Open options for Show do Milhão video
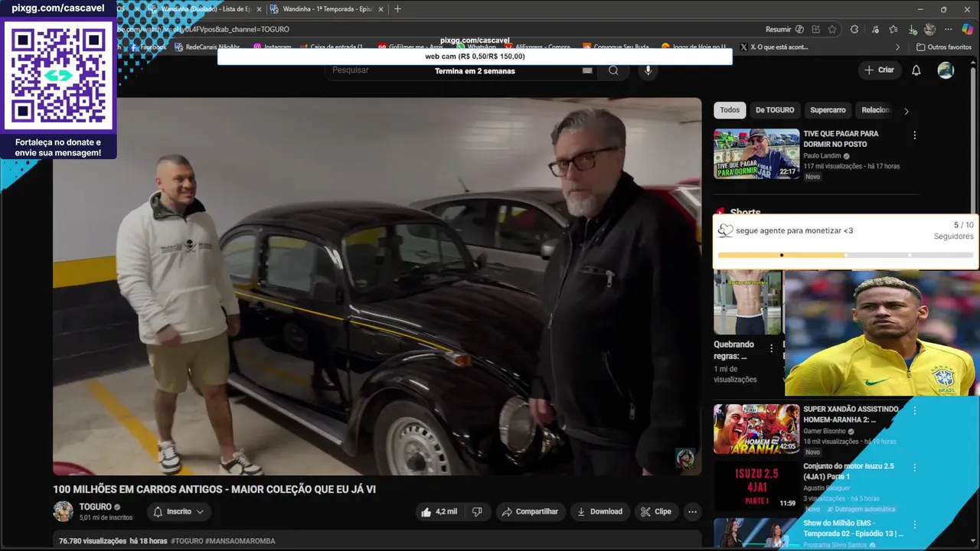The width and height of the screenshot is (980, 551). [x=914, y=524]
